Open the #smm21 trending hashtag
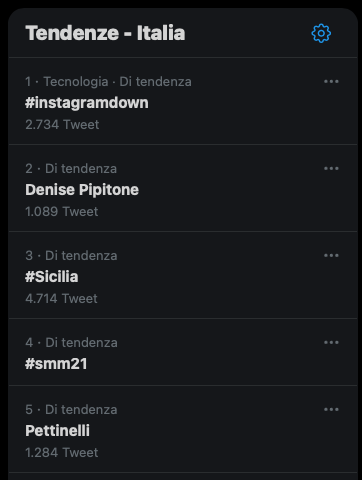The width and height of the screenshot is (362, 480). click(x=56, y=363)
